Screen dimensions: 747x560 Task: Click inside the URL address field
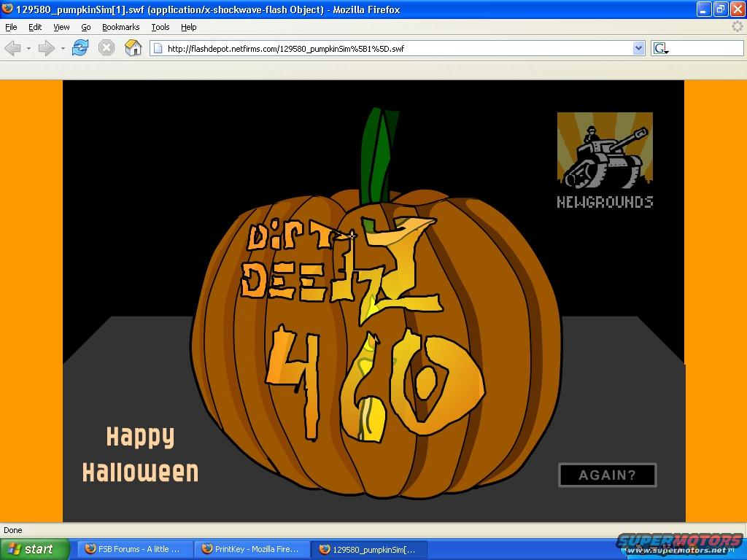pos(394,49)
